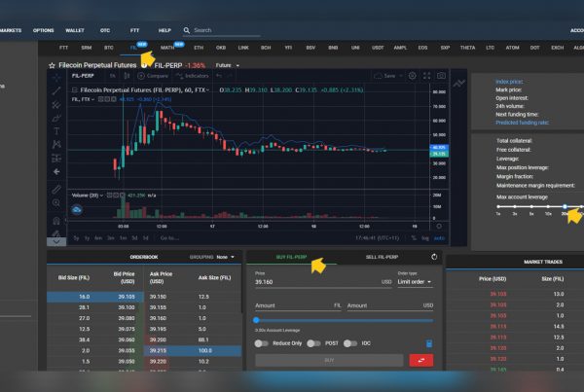Open the OPTIONS menu
The height and width of the screenshot is (392, 584).
pos(44,30)
